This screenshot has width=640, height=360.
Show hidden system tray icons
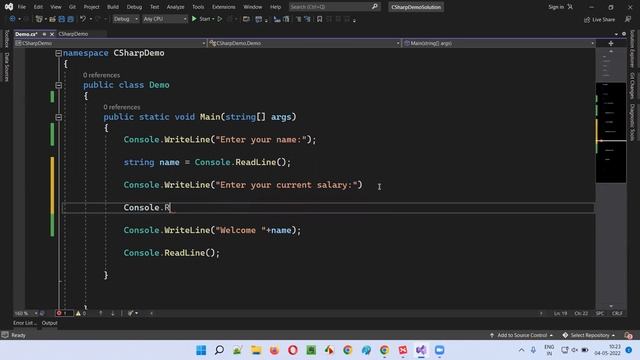pos(521,350)
